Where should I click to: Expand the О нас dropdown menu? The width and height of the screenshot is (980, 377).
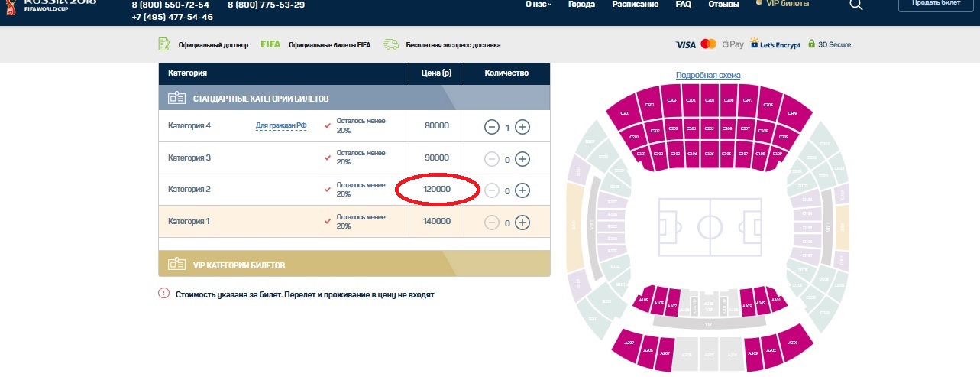click(x=538, y=5)
